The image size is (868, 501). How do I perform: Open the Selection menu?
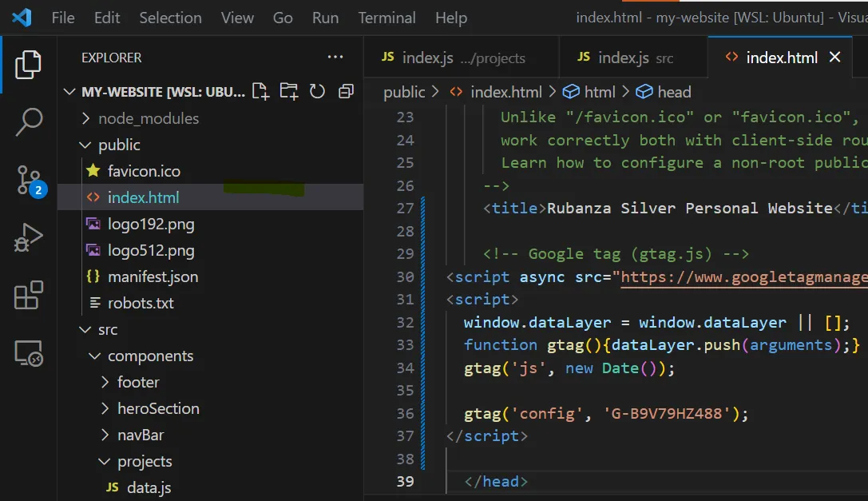tap(171, 18)
